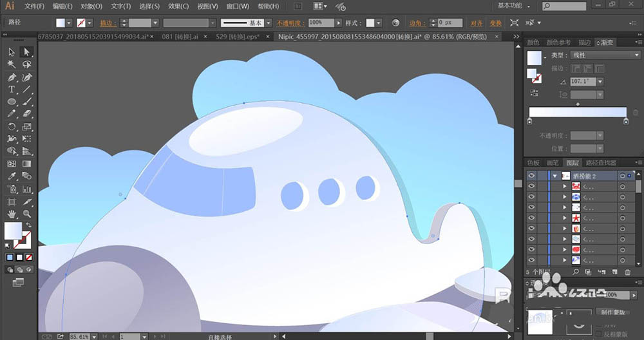
Task: Select the Line Segment tool
Action: [27, 89]
